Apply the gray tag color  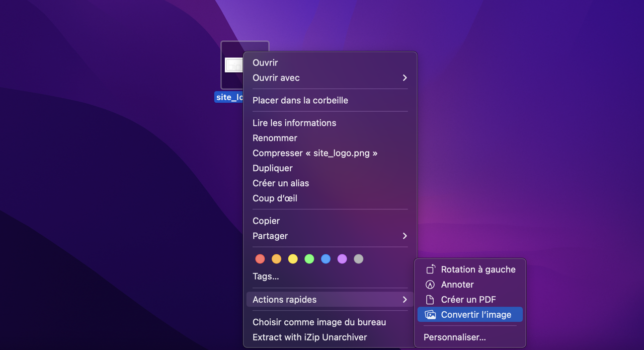[x=358, y=259]
